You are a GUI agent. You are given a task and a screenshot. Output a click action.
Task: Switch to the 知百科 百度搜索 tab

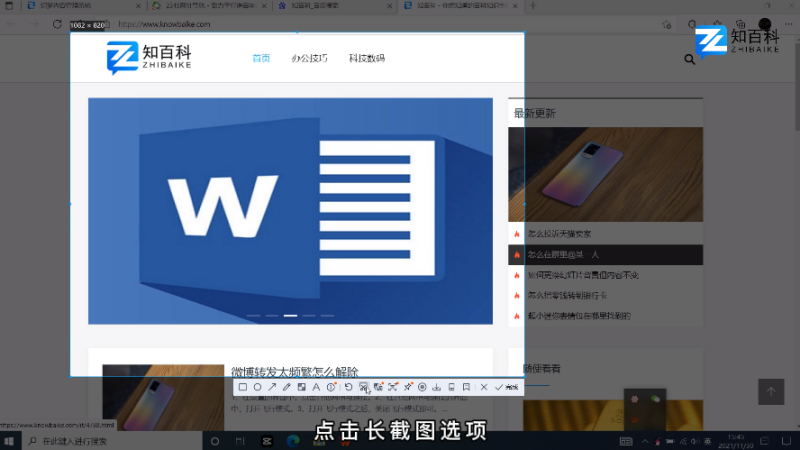click(334, 6)
